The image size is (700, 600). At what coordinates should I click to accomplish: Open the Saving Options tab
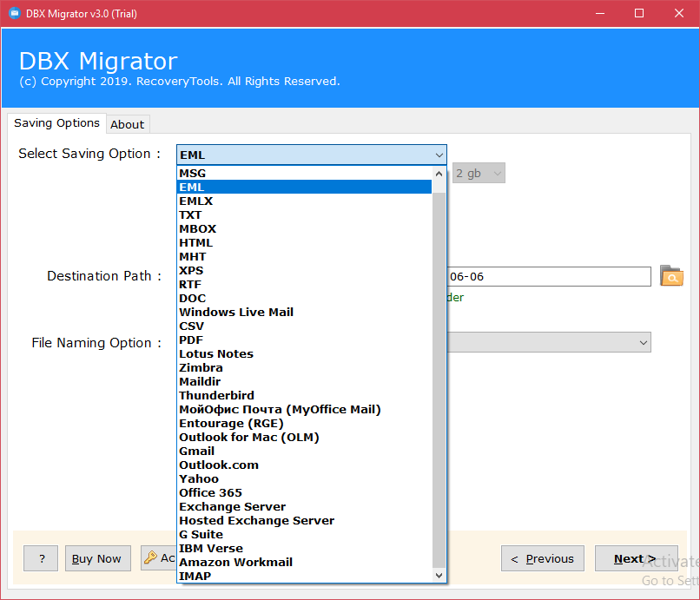(x=56, y=122)
